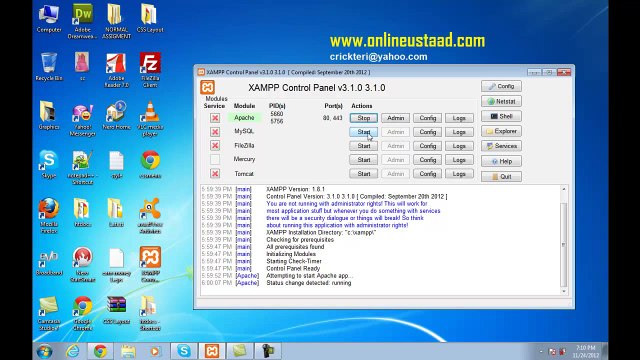Select the Notepad++ shortcut icon
640x360 pixels.
coord(82,167)
